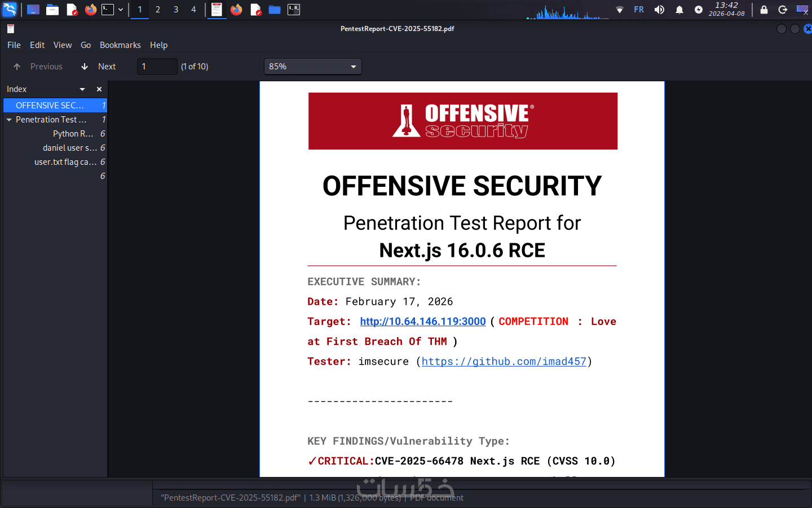Select the unnamed last index entry on page 6
Screen dimensions: 812x508
[x=55, y=176]
